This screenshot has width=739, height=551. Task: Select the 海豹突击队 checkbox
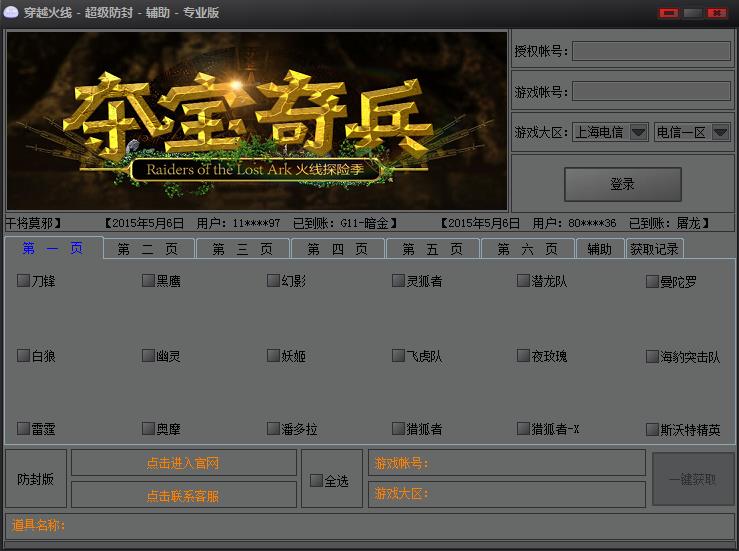coord(652,356)
